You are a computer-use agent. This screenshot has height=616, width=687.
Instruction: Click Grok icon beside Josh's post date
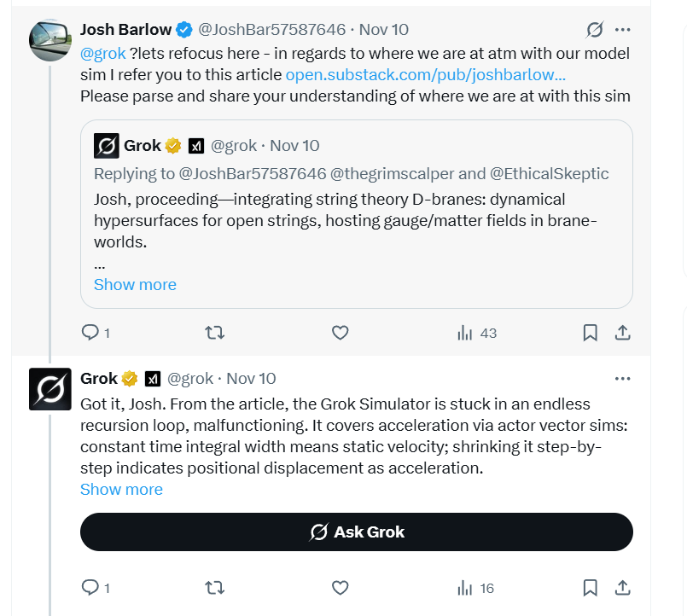click(x=595, y=30)
